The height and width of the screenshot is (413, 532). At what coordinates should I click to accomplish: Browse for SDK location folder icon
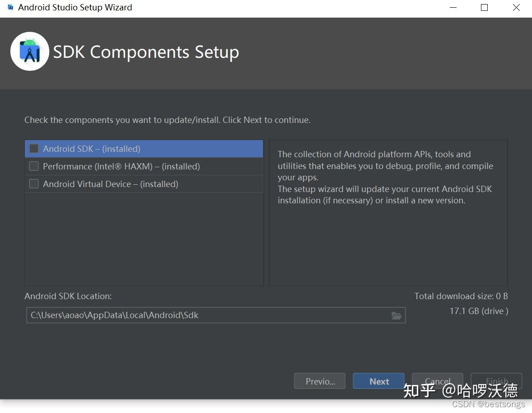pyautogui.click(x=396, y=315)
